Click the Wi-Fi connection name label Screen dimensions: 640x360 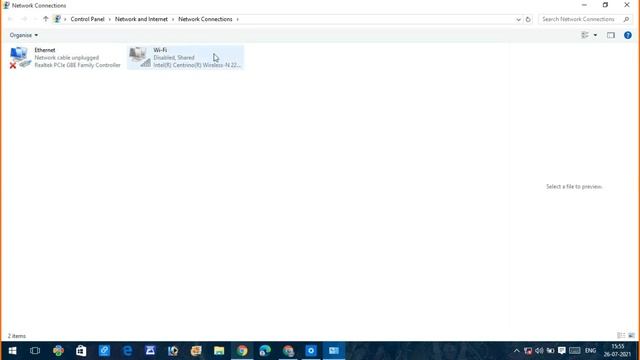[x=160, y=50]
